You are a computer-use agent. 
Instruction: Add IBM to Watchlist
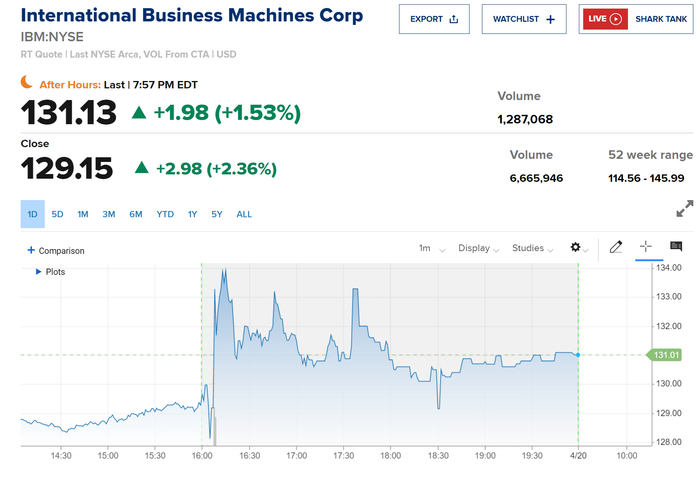tap(524, 19)
